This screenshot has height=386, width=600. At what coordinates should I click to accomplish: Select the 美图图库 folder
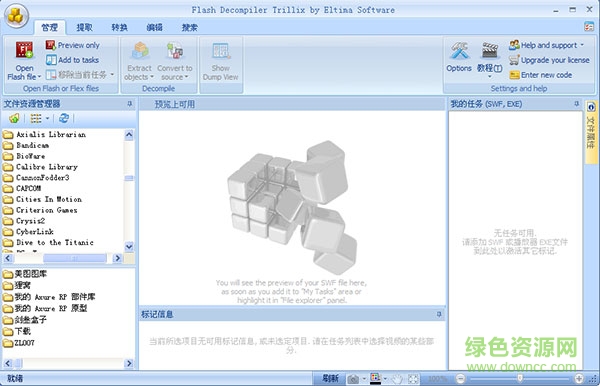pos(30,274)
